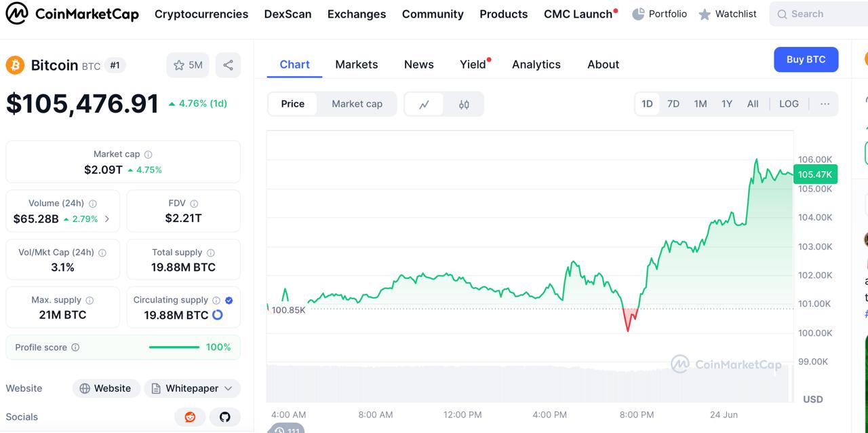Viewport: 868px width, 433px height.
Task: Set chart range to 1M
Action: 701,104
